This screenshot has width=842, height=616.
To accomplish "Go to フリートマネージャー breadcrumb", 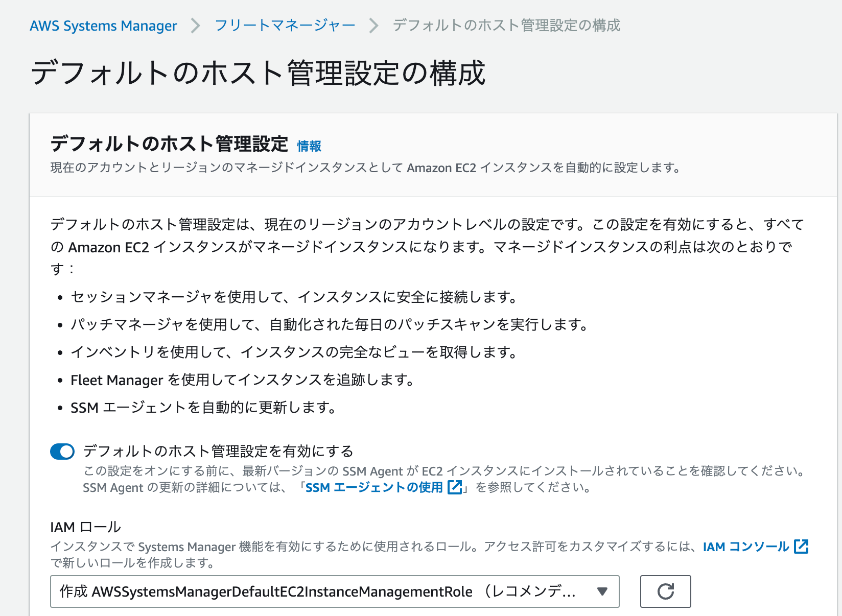I will click(285, 25).
